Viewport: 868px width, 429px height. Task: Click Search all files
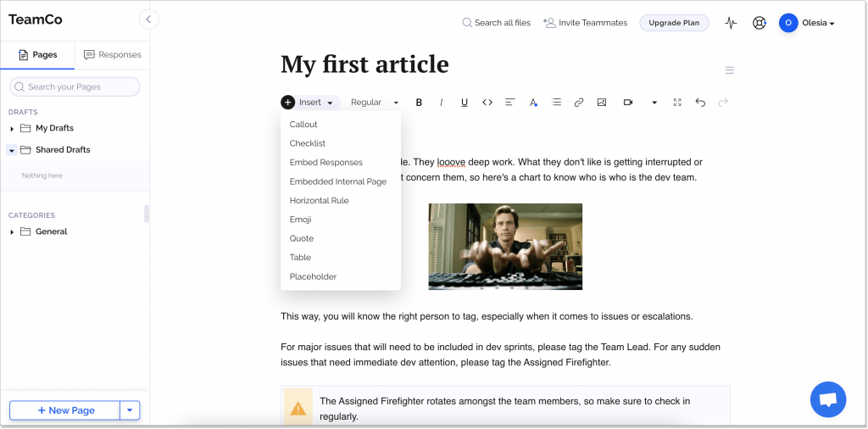click(496, 23)
